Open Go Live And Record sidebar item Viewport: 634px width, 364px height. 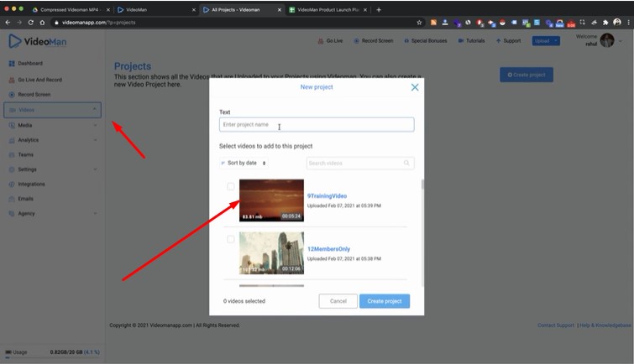click(x=39, y=80)
